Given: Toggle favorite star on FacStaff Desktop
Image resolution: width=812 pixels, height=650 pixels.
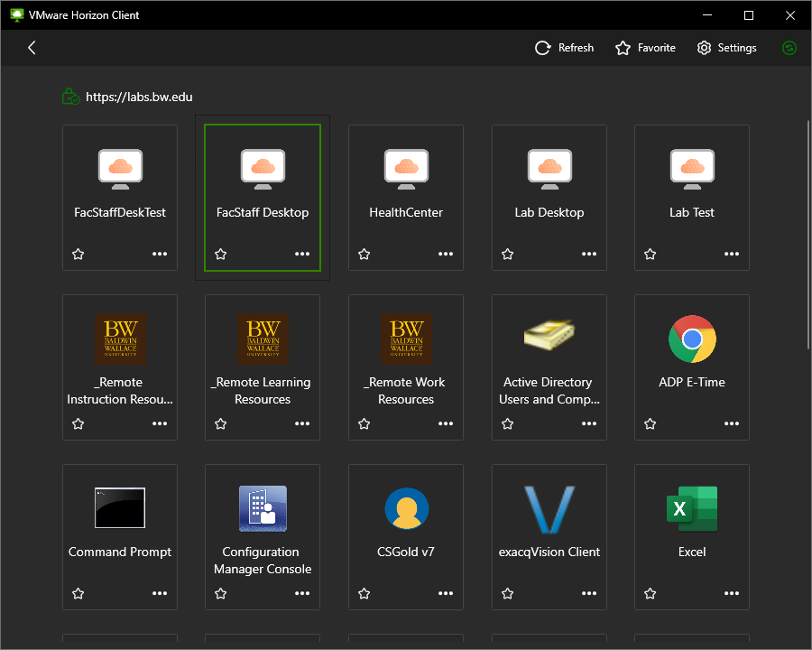Looking at the screenshot, I should click(221, 254).
